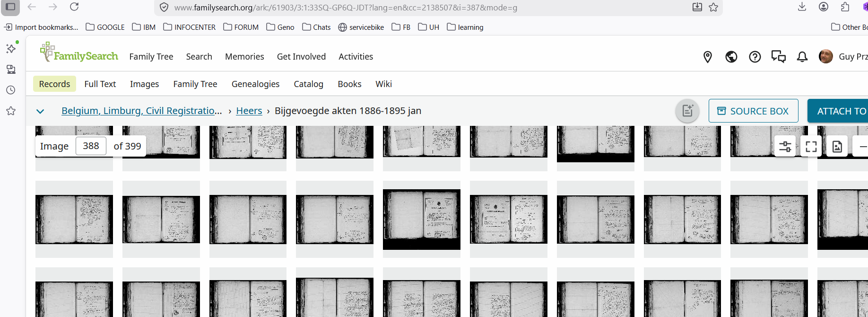Toggle the browser sidebar panel icon
This screenshot has width=868, height=317.
(x=10, y=7)
